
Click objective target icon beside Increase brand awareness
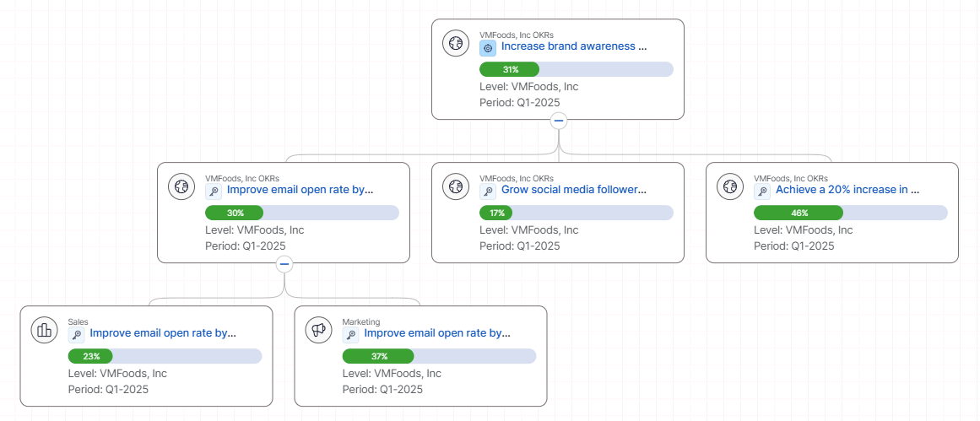pyautogui.click(x=488, y=48)
